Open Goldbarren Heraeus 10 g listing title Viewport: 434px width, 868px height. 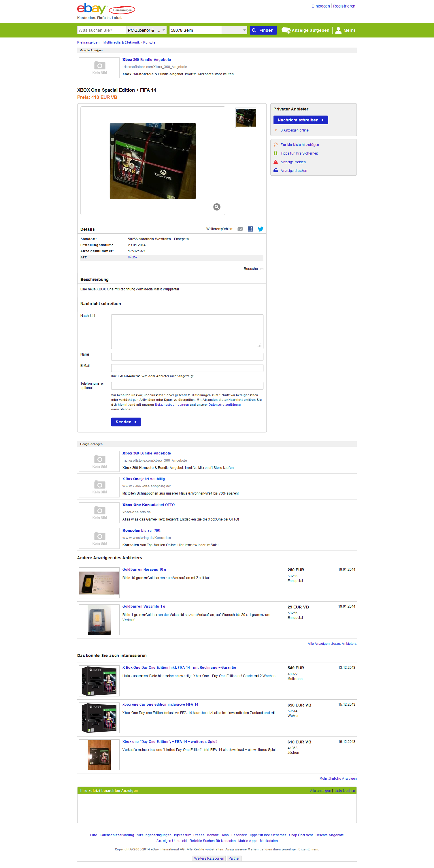(144, 570)
